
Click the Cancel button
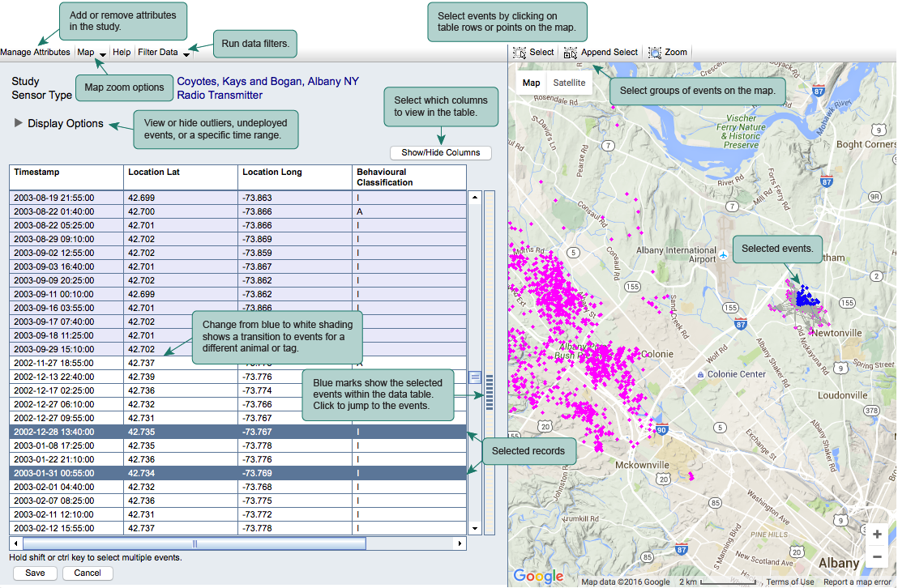coord(88,573)
